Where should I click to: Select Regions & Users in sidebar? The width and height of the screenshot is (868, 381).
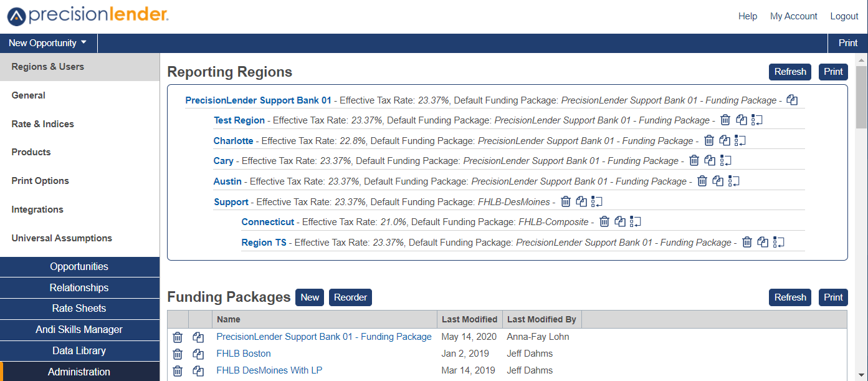[x=80, y=67]
